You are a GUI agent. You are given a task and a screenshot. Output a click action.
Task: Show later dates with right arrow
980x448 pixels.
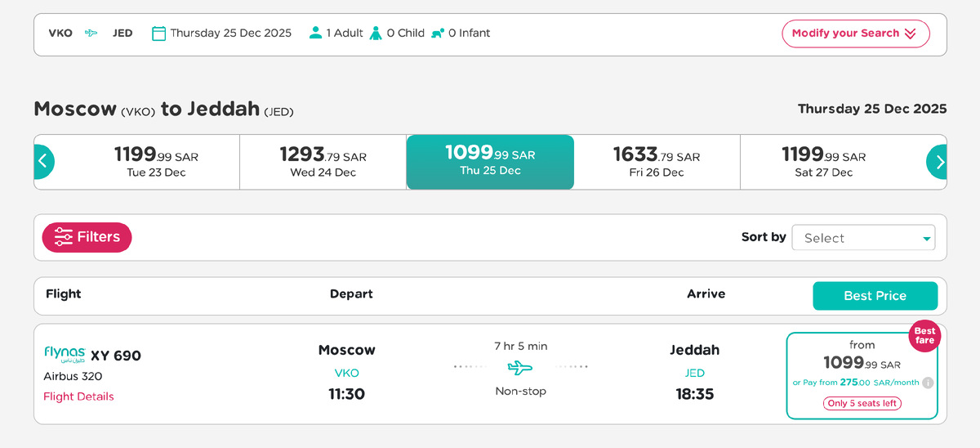click(x=938, y=162)
